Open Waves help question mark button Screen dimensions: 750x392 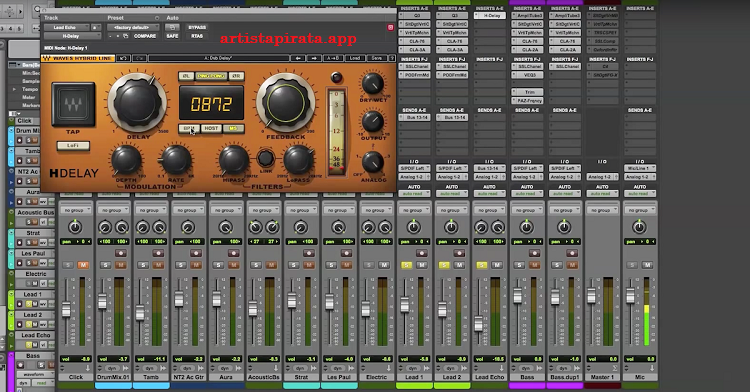coord(392,58)
